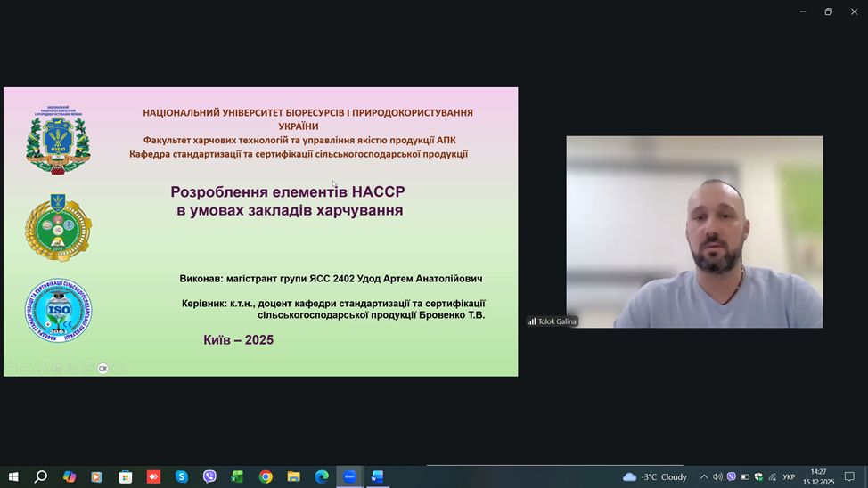
Task: Open the Windows Start menu
Action: (x=12, y=476)
